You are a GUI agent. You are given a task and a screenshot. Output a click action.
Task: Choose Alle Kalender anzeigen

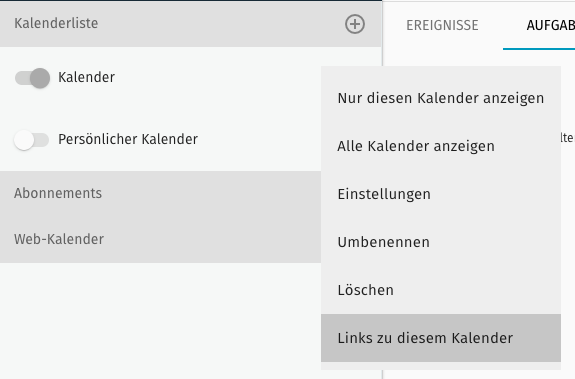[441, 146]
